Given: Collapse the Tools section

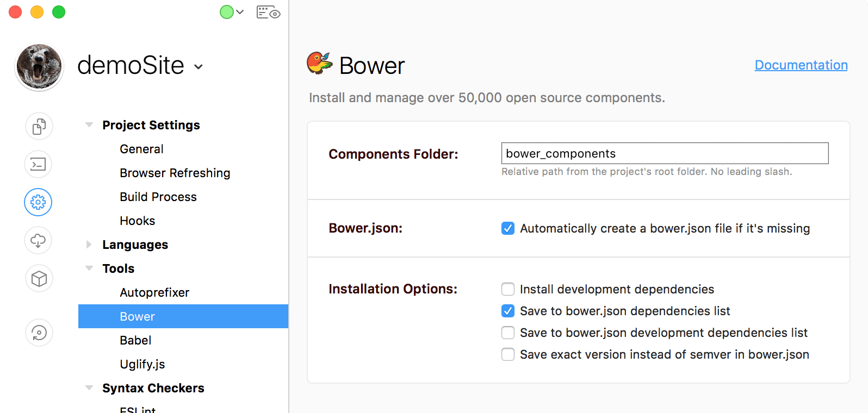Looking at the screenshot, I should click(x=89, y=268).
